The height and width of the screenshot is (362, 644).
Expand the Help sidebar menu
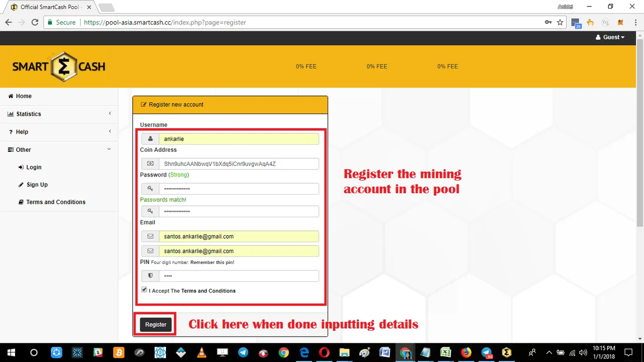[59, 132]
